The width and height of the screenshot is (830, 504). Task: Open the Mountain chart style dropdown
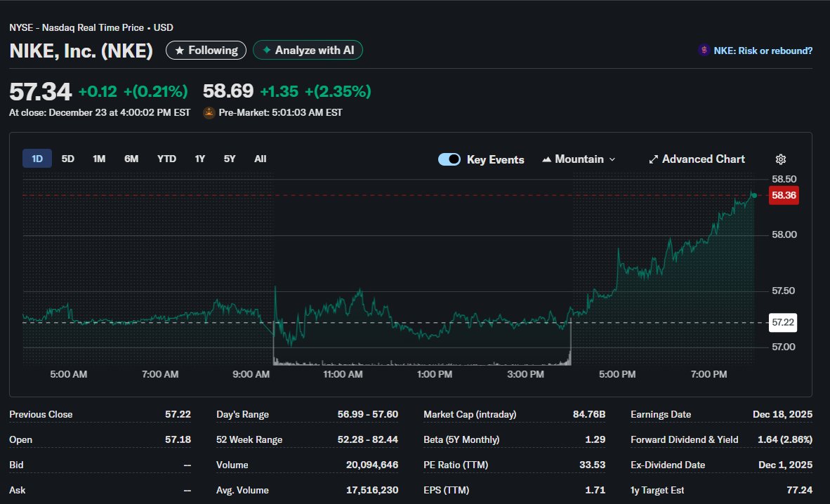click(579, 159)
